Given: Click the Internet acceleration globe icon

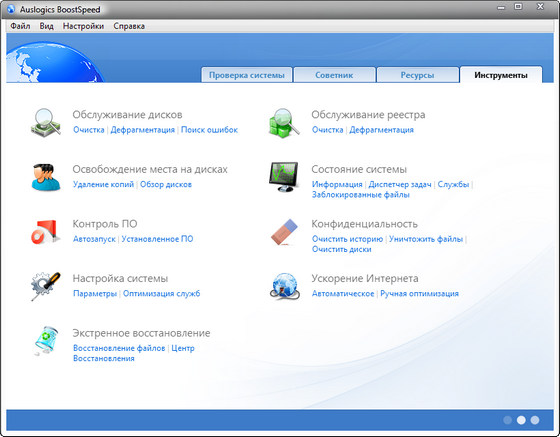Looking at the screenshot, I should (x=285, y=286).
